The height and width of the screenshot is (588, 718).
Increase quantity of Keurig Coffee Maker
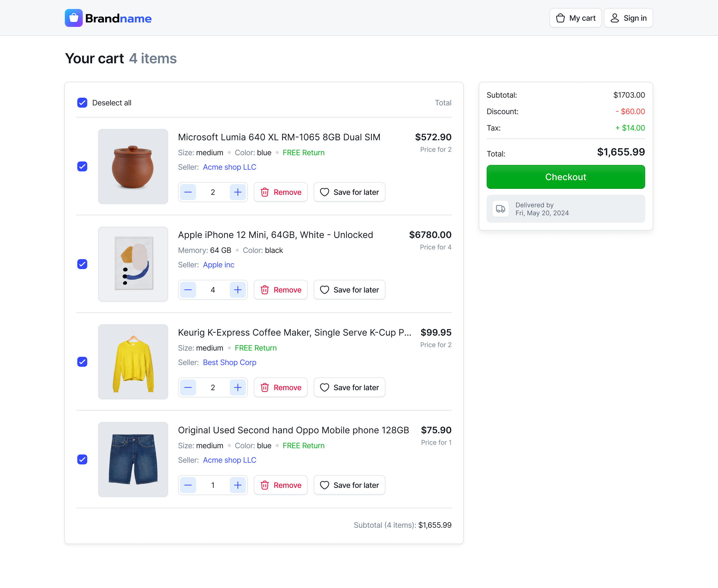click(238, 387)
